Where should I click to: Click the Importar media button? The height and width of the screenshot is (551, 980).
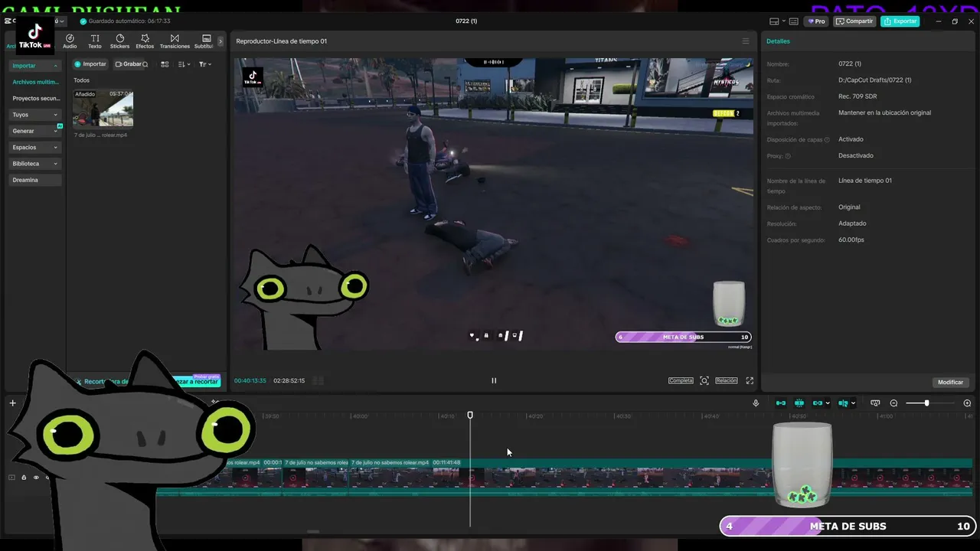pyautogui.click(x=90, y=64)
